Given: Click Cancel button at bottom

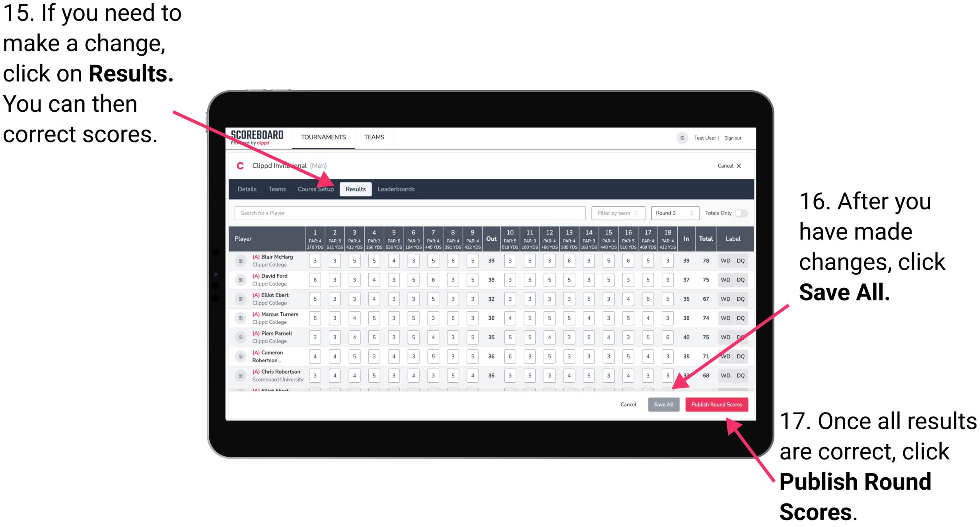Looking at the screenshot, I should pyautogui.click(x=628, y=404).
